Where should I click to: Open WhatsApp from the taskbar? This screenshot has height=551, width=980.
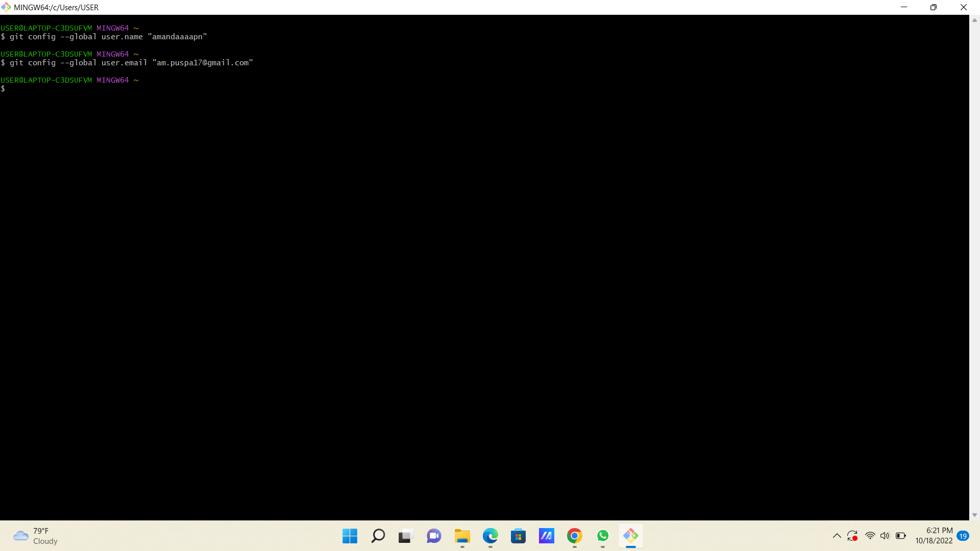[x=603, y=536]
